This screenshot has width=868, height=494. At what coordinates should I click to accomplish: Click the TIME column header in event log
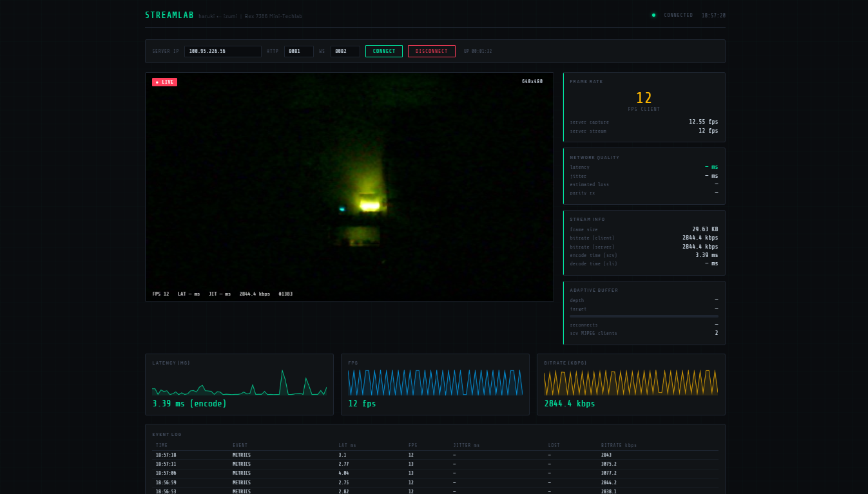[x=162, y=446]
